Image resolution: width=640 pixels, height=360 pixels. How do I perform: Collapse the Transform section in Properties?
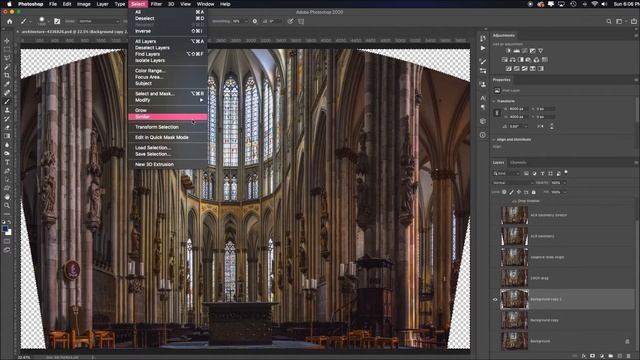(494, 101)
